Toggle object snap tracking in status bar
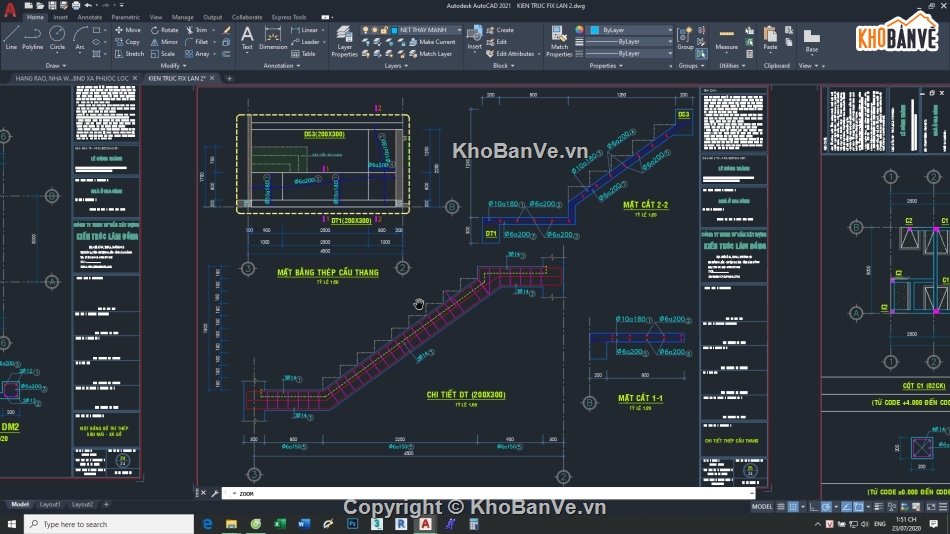This screenshot has height=534, width=950. pos(846,507)
